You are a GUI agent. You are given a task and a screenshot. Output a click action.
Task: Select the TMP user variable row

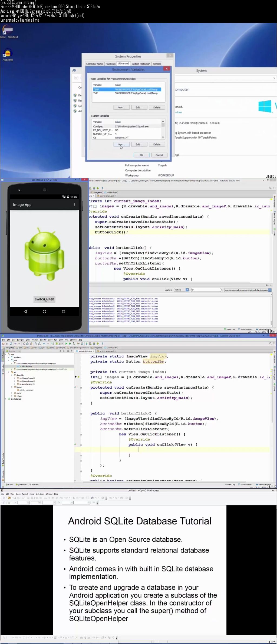coord(127,93)
